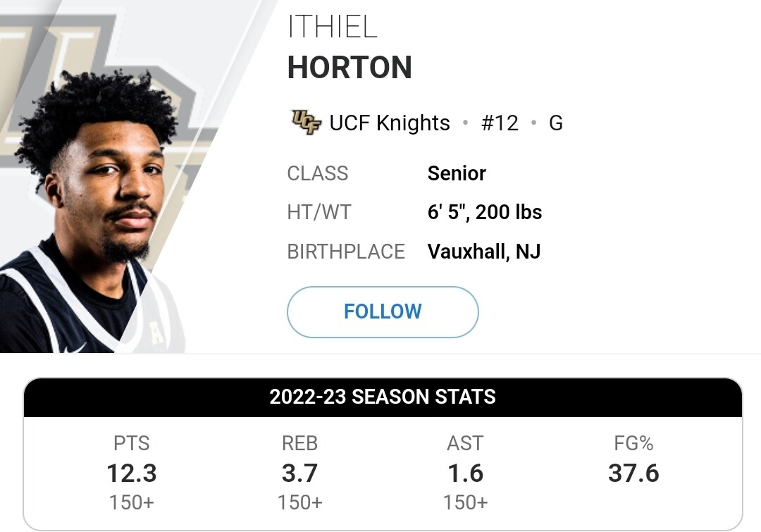
Task: Click the UCF Knights logo icon
Action: 306,123
